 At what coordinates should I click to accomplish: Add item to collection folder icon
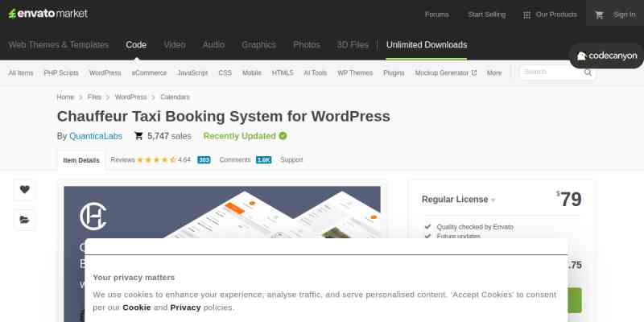[25, 220]
